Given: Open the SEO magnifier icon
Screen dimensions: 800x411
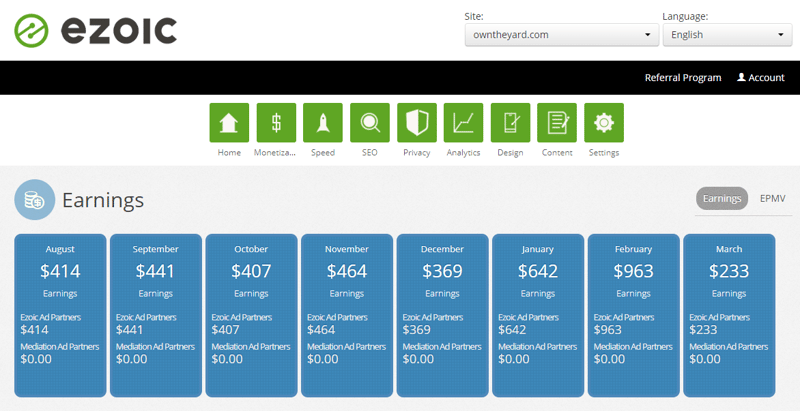Looking at the screenshot, I should tap(370, 123).
